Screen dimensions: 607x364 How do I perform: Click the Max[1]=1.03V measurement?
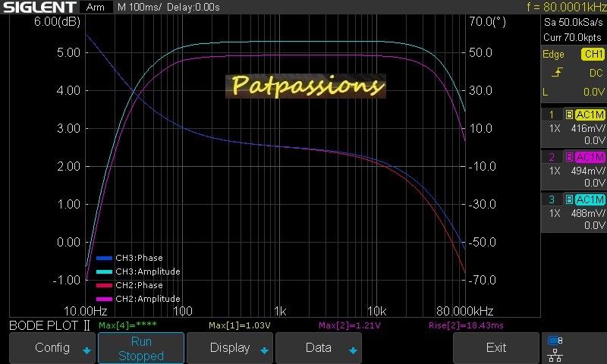click(x=240, y=325)
